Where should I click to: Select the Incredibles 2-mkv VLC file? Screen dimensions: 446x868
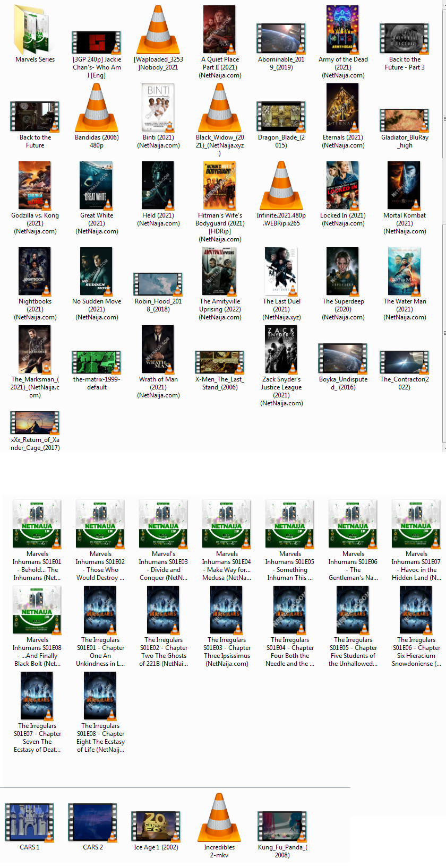(219, 818)
